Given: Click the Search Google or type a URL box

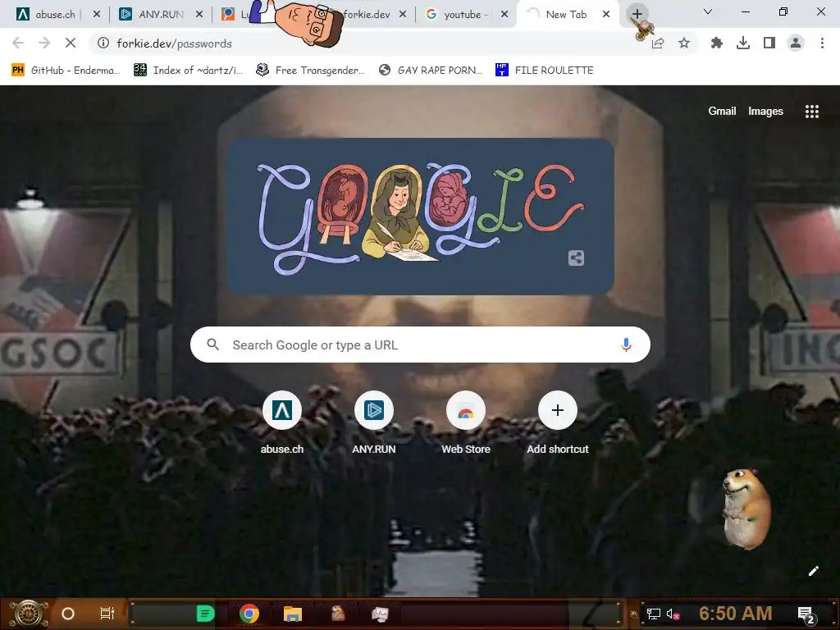Looking at the screenshot, I should [x=420, y=345].
